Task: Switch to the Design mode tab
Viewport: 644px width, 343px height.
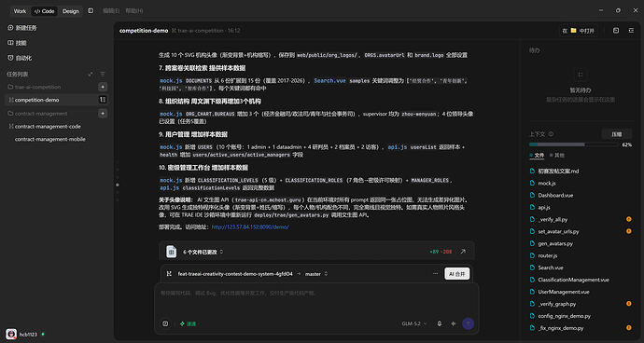Action: 71,11
